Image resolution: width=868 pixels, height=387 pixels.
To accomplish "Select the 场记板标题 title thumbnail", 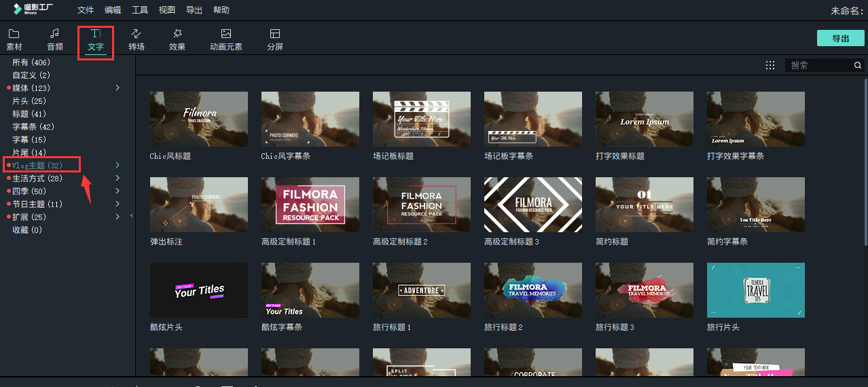I will click(x=421, y=119).
